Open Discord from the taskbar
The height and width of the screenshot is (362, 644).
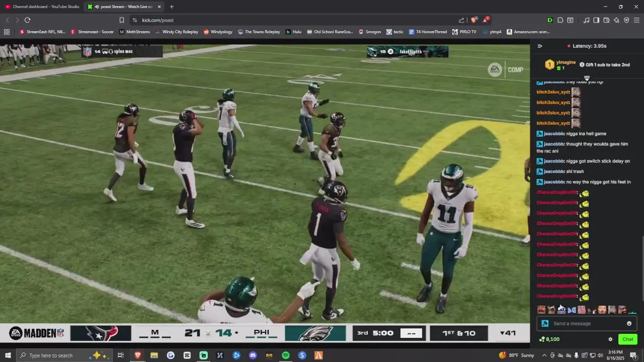tap(253, 355)
